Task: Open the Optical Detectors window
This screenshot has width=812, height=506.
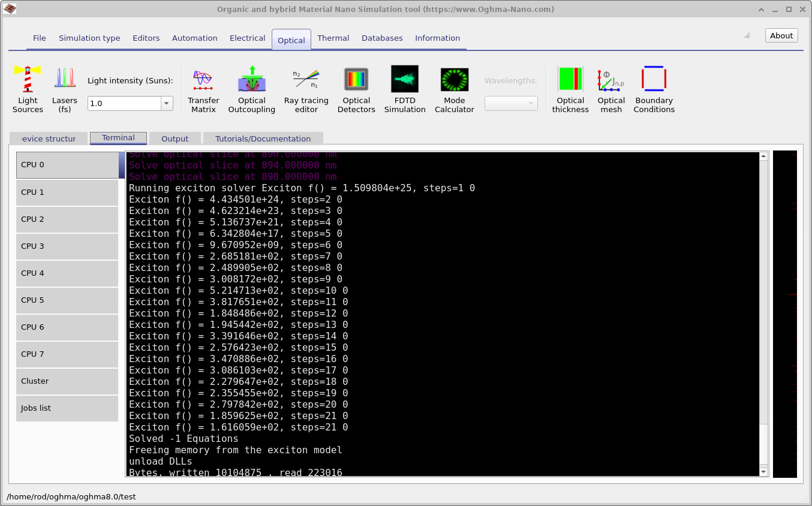Action: [x=356, y=89]
